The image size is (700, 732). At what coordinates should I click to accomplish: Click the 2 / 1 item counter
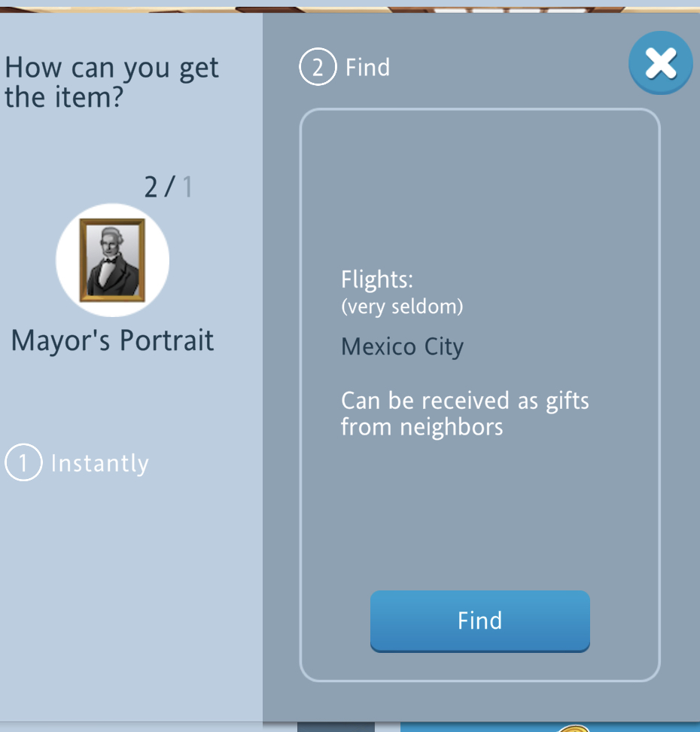168,188
